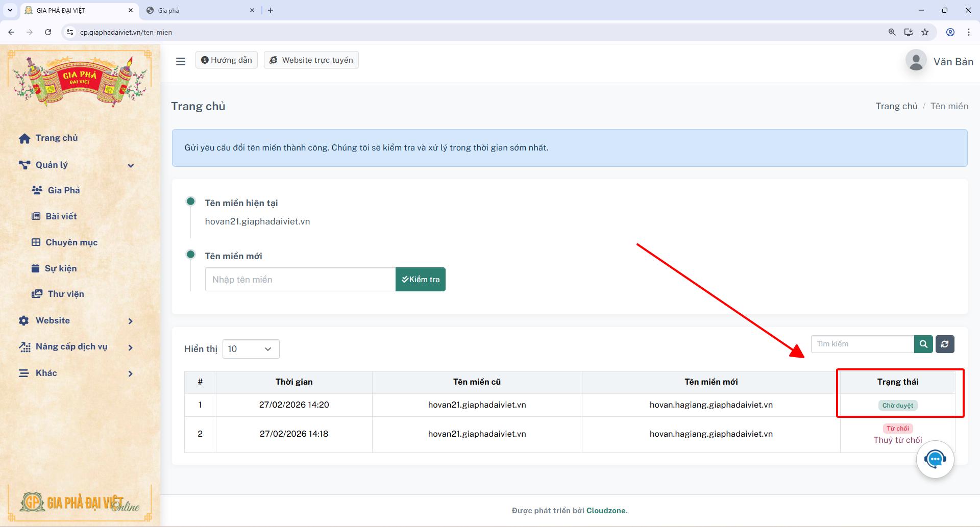Click the search magnifier icon
This screenshot has height=527, width=980.
tap(923, 344)
